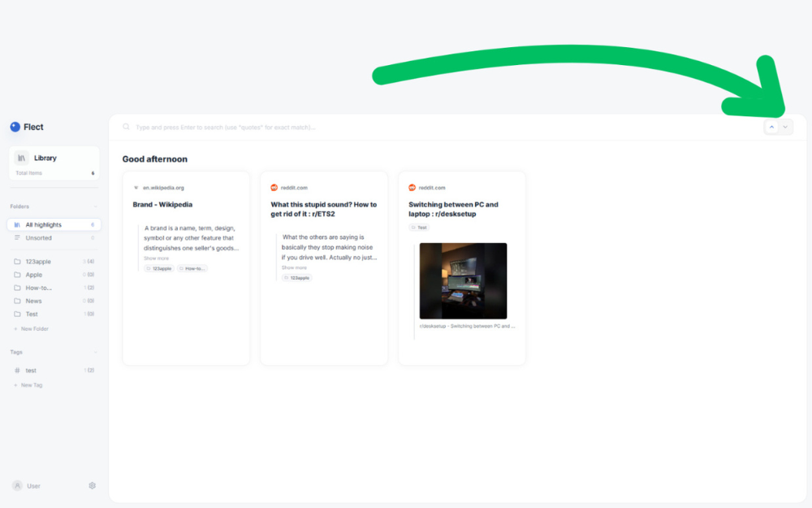Click the reddit icon on r/ETS2 card

[x=274, y=188]
